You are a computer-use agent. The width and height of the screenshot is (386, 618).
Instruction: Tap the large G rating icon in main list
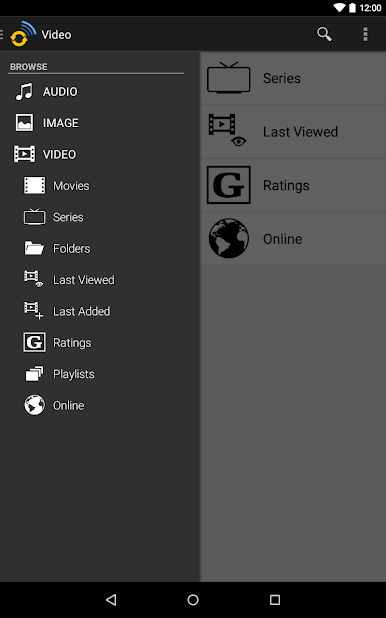pyautogui.click(x=229, y=185)
